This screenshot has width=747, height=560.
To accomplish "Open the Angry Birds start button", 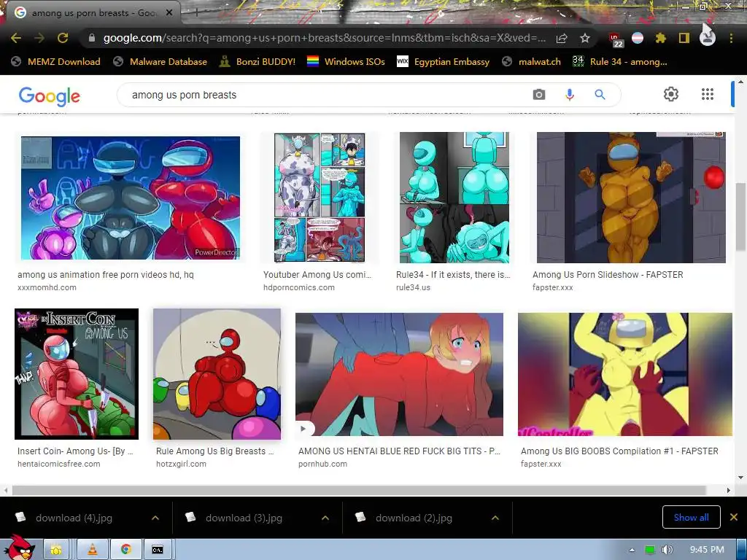I will pyautogui.click(x=20, y=547).
